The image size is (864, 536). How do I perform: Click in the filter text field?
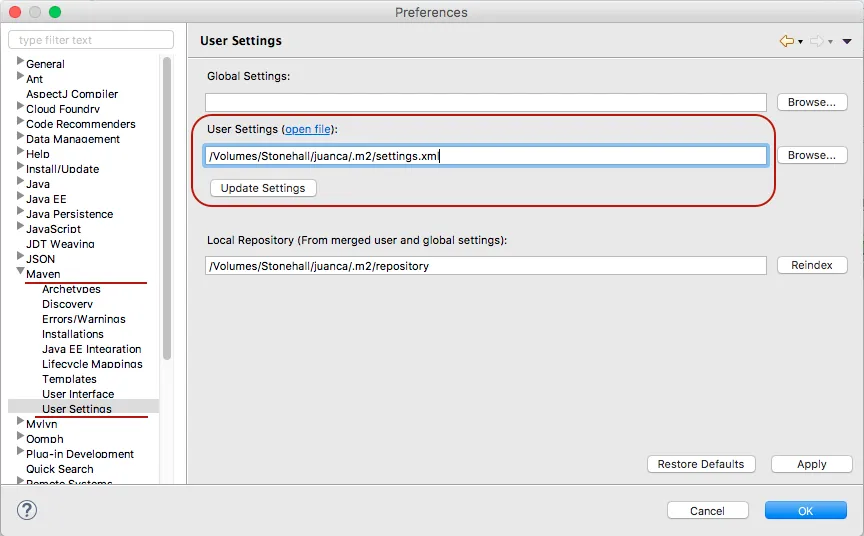pyautogui.click(x=90, y=40)
